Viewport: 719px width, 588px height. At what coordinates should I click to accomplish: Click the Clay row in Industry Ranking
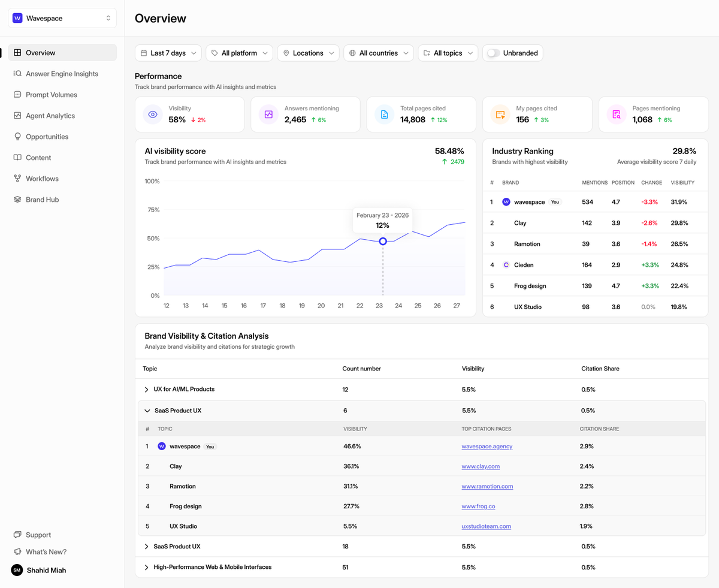tap(595, 223)
